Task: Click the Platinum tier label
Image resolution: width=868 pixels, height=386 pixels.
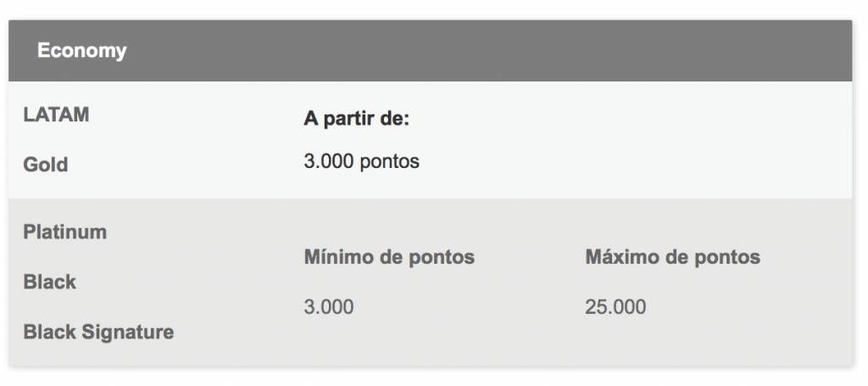Action: tap(64, 232)
